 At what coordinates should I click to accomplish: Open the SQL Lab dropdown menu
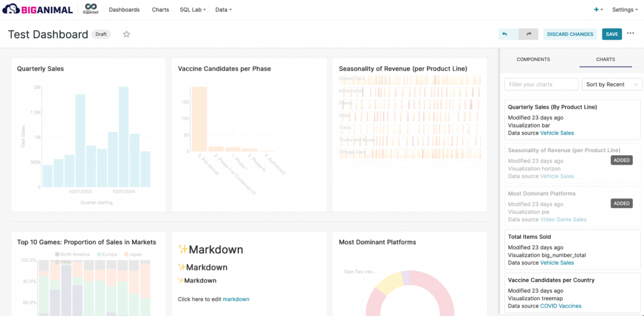click(192, 10)
